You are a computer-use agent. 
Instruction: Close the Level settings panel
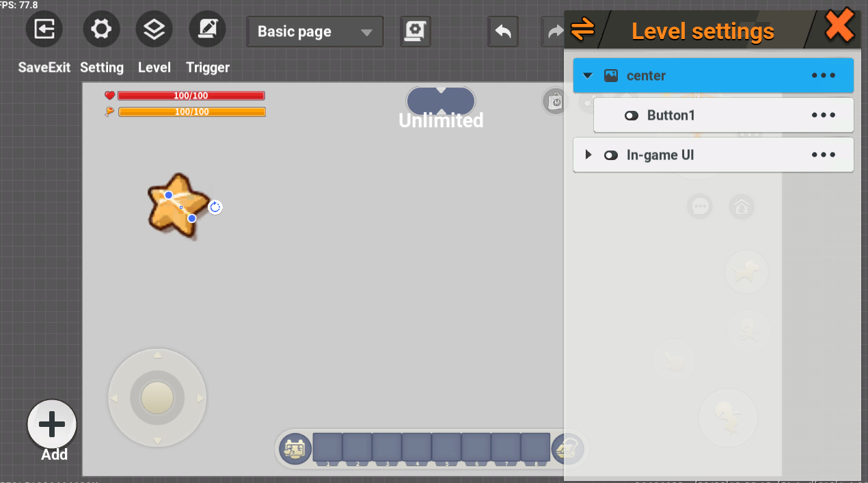[839, 27]
